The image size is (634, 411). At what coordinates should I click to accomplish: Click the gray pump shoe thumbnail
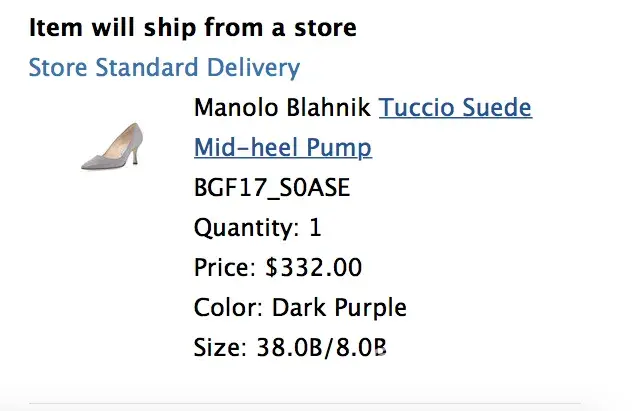111,146
